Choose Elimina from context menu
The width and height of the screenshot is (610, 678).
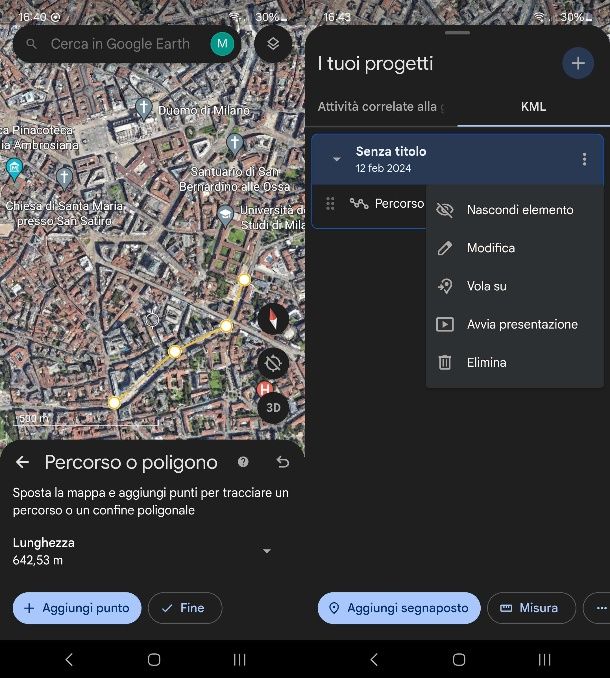(x=514, y=362)
